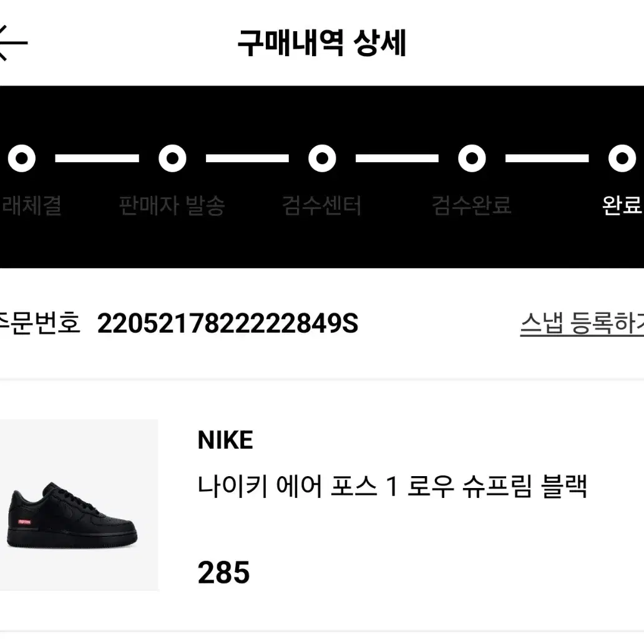This screenshot has height=644, width=644.
Task: Click the 검수센터 step circle
Action: coord(323,158)
